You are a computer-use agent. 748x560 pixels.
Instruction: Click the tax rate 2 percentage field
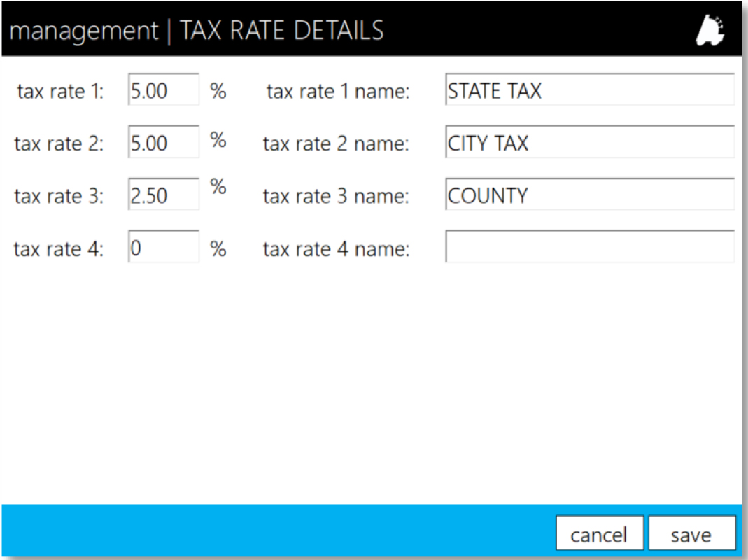tap(164, 142)
